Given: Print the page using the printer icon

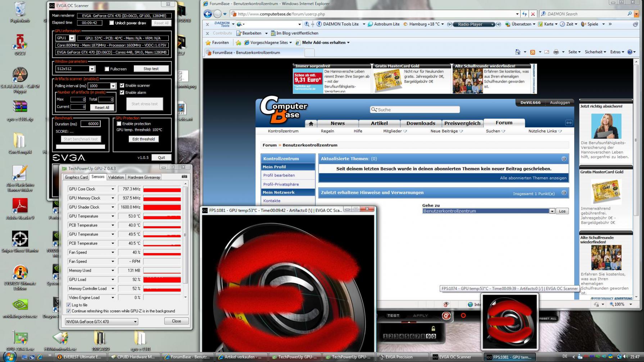Looking at the screenshot, I should [556, 52].
